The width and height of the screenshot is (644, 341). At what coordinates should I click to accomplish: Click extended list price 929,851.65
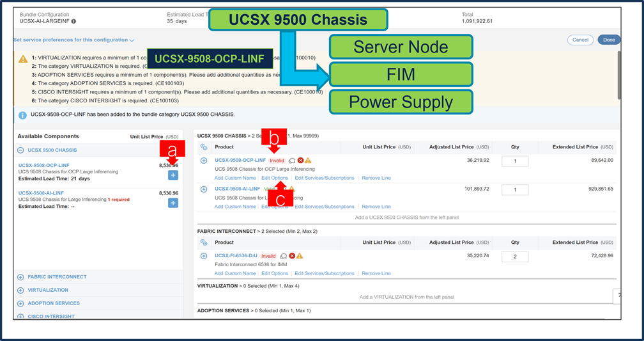pos(601,188)
